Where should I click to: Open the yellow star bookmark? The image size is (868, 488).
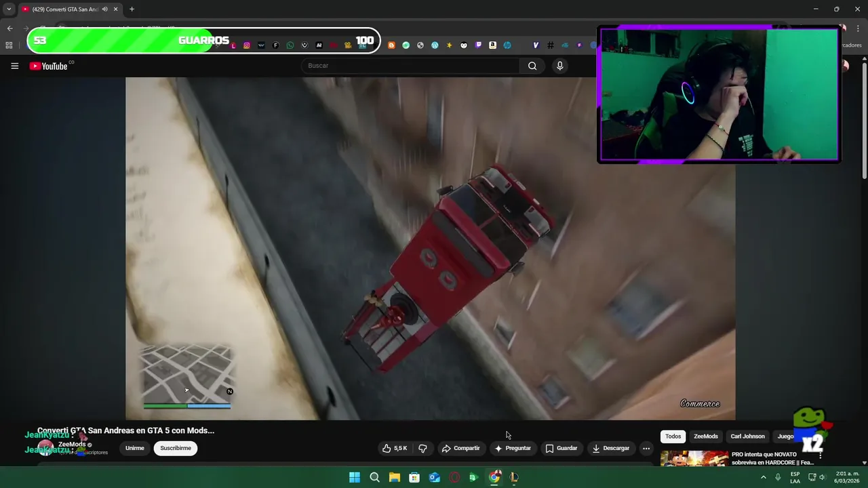click(449, 45)
